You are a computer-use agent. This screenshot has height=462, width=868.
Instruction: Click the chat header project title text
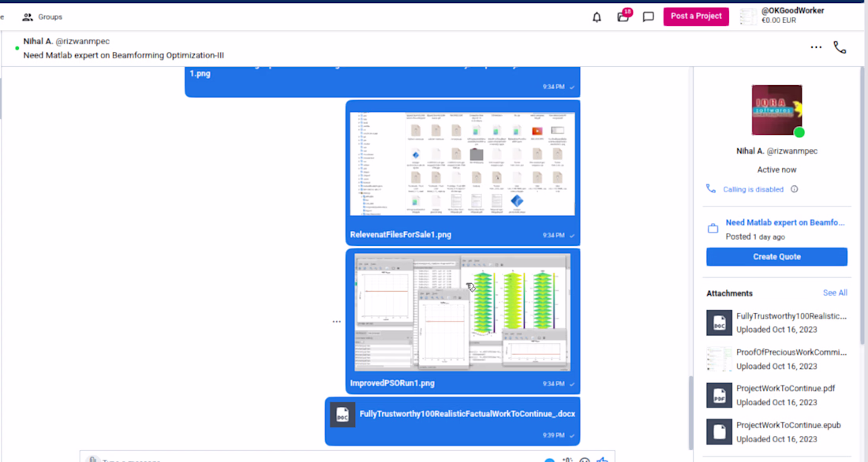tap(123, 55)
